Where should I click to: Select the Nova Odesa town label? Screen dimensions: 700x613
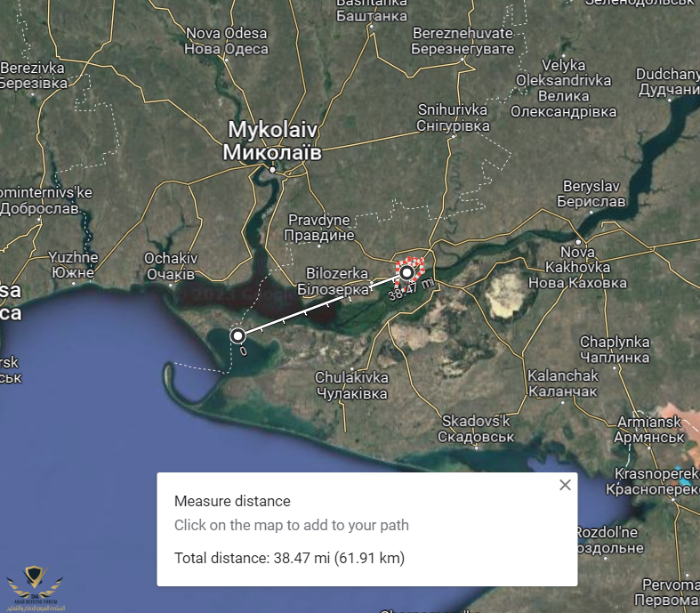tap(226, 41)
